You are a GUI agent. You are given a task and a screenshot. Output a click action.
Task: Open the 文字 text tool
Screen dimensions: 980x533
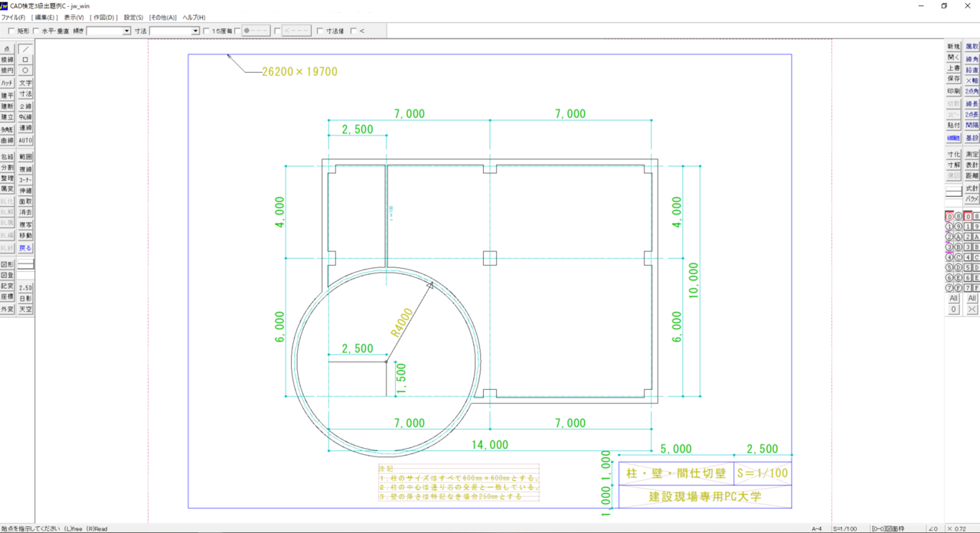[x=25, y=81]
